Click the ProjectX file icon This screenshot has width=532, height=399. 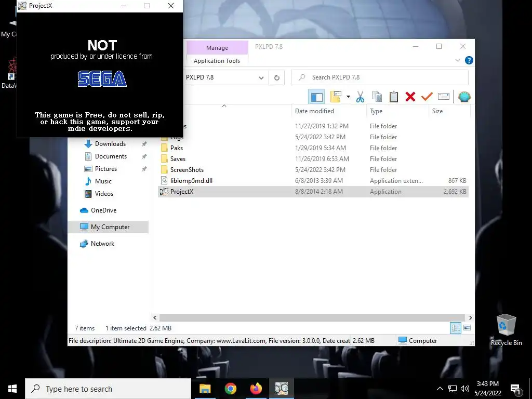pos(164,191)
